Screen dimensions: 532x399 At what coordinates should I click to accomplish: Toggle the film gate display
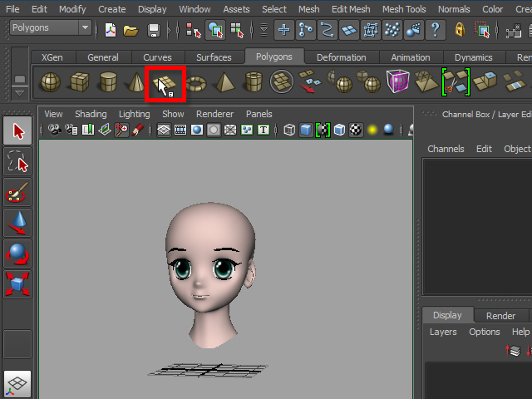[180, 130]
